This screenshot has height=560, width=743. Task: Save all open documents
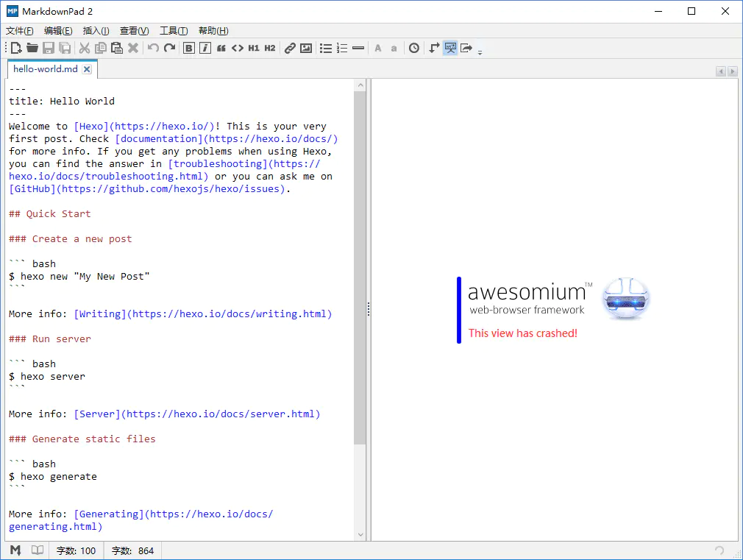click(x=65, y=48)
